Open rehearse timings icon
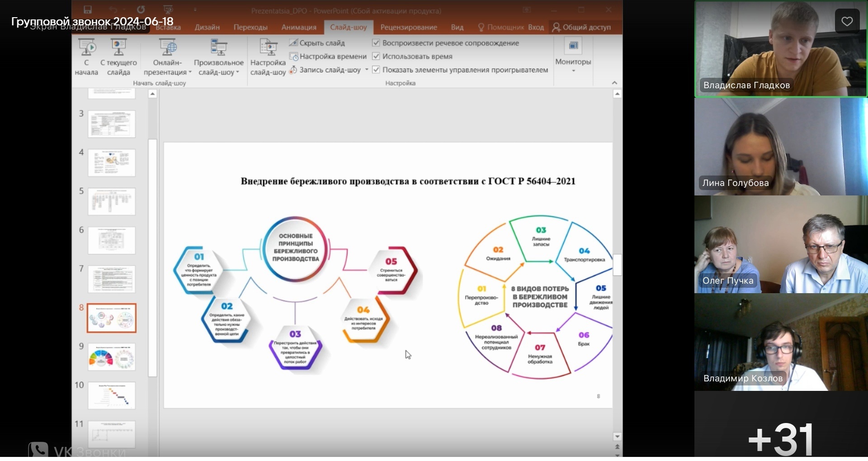This screenshot has width=868, height=461. pyautogui.click(x=293, y=57)
